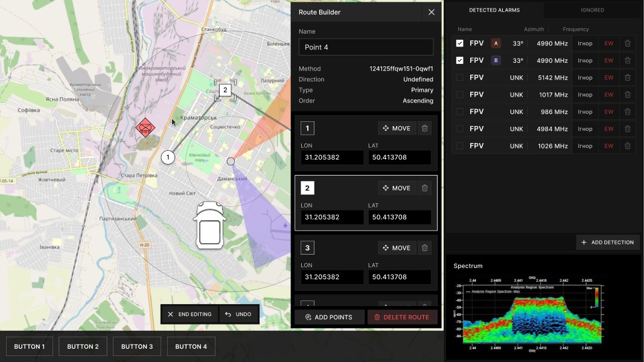Click the point number 2 badge in list
Screen dimensions: 644x362
(307, 188)
